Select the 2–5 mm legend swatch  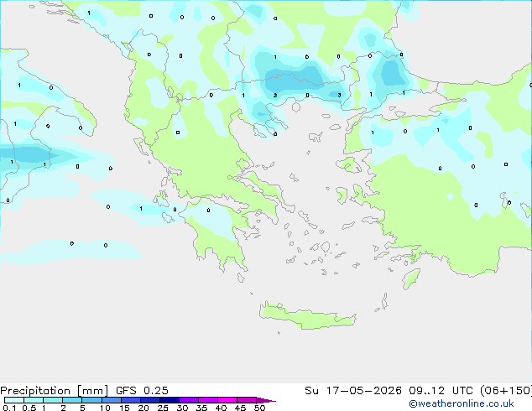(x=72, y=400)
